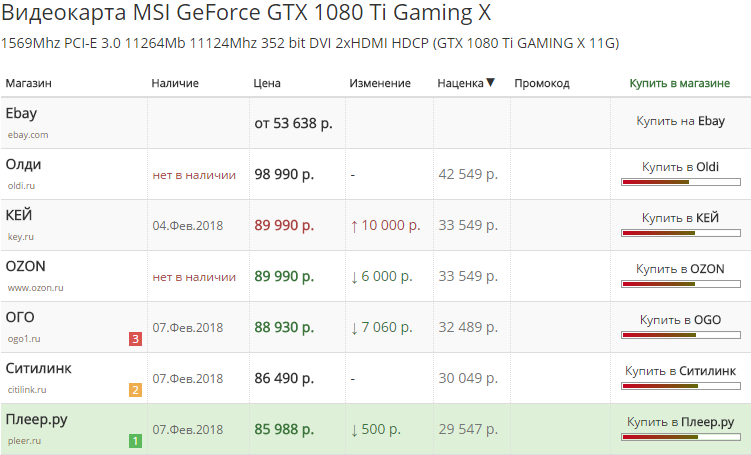Click the change ↓ 6 000 р.
This screenshot has height=455, width=751.
point(381,276)
